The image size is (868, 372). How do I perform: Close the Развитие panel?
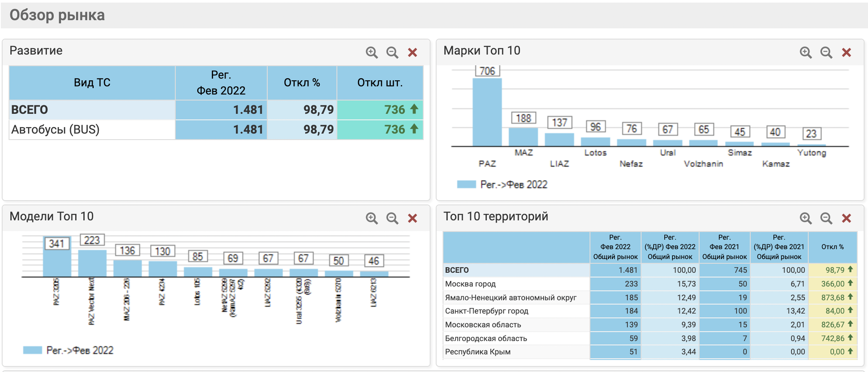(x=413, y=52)
